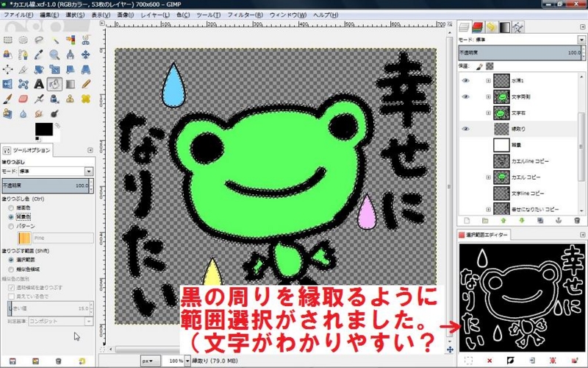Choose the 類似色領域 fill area radio button
The image size is (588, 368).
coord(11,269)
